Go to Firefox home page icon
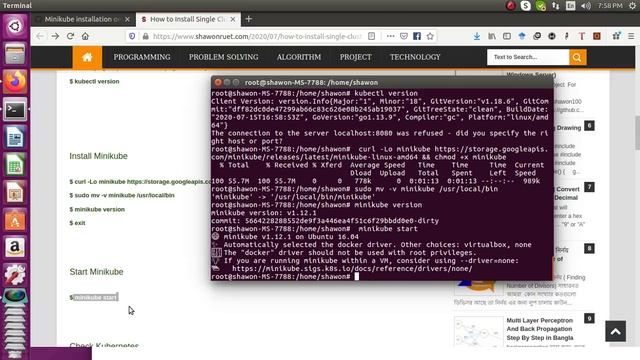The image size is (640, 360). pos(85,36)
